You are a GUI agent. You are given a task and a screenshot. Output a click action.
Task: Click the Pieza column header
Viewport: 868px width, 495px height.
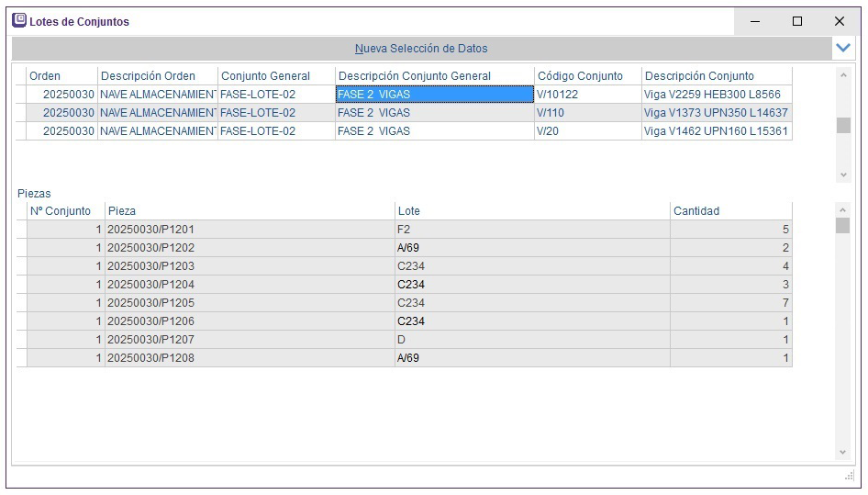coord(249,211)
